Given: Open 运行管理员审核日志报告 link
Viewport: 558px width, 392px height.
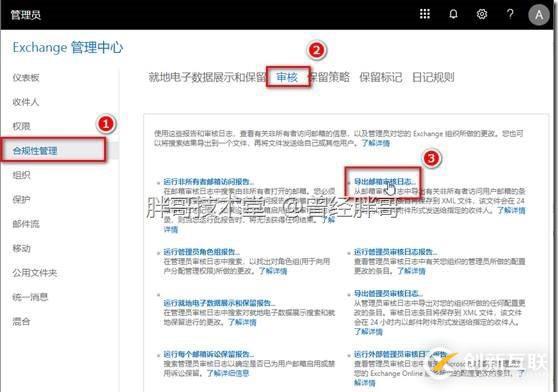Looking at the screenshot, I should point(395,252).
